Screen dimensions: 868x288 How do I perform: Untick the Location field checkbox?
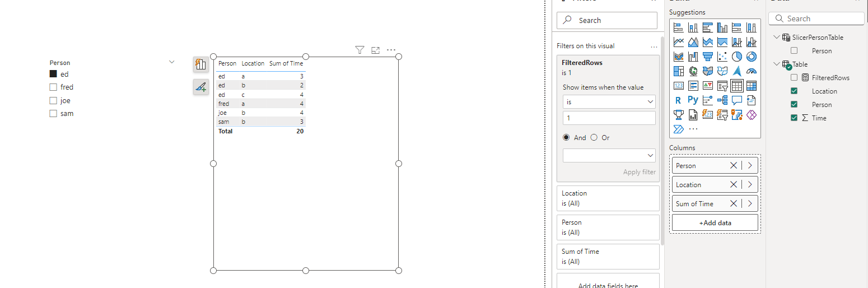point(794,91)
